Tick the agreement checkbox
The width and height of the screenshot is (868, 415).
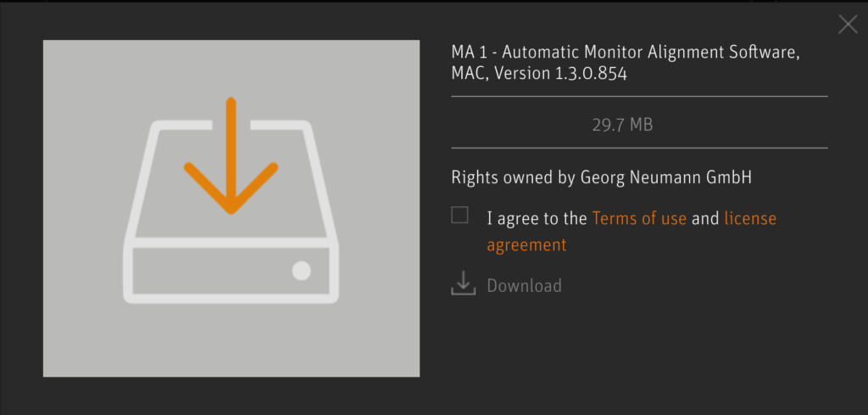click(x=459, y=215)
